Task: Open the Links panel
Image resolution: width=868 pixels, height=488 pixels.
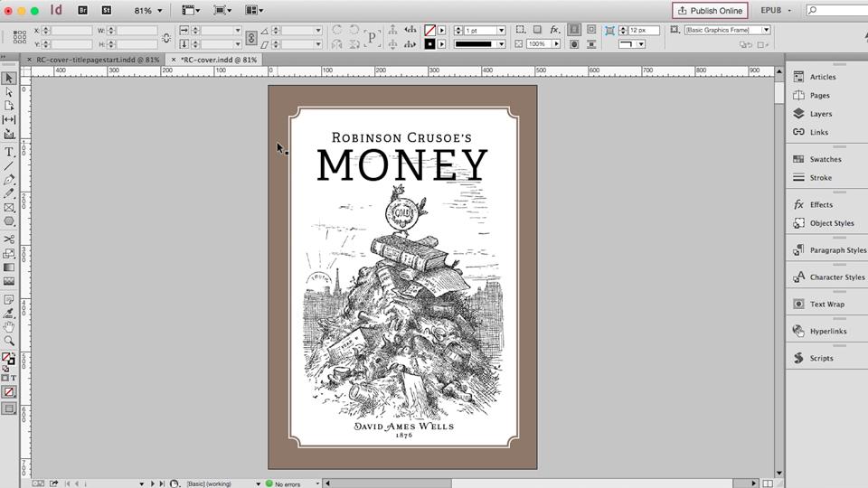Action: 819,132
